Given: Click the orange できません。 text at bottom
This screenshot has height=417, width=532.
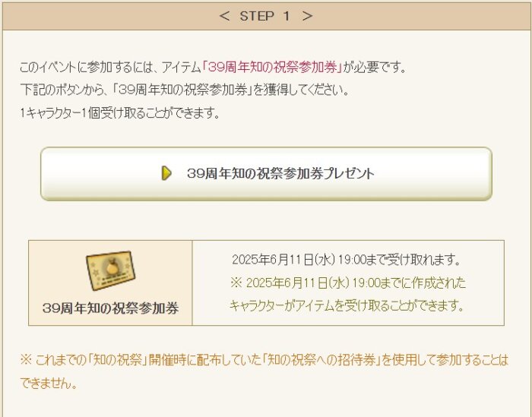Looking at the screenshot, I should pos(49,383).
